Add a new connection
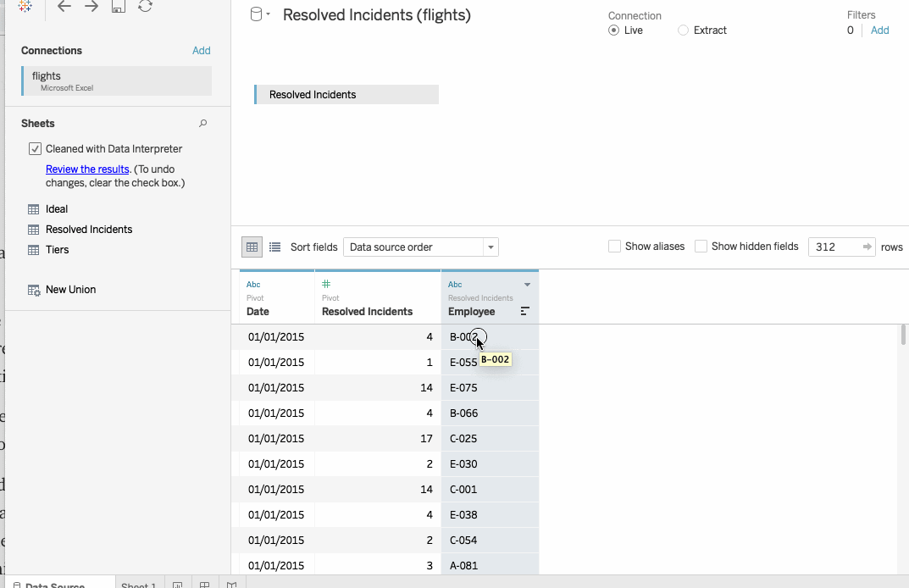Image resolution: width=909 pixels, height=588 pixels. (x=201, y=51)
